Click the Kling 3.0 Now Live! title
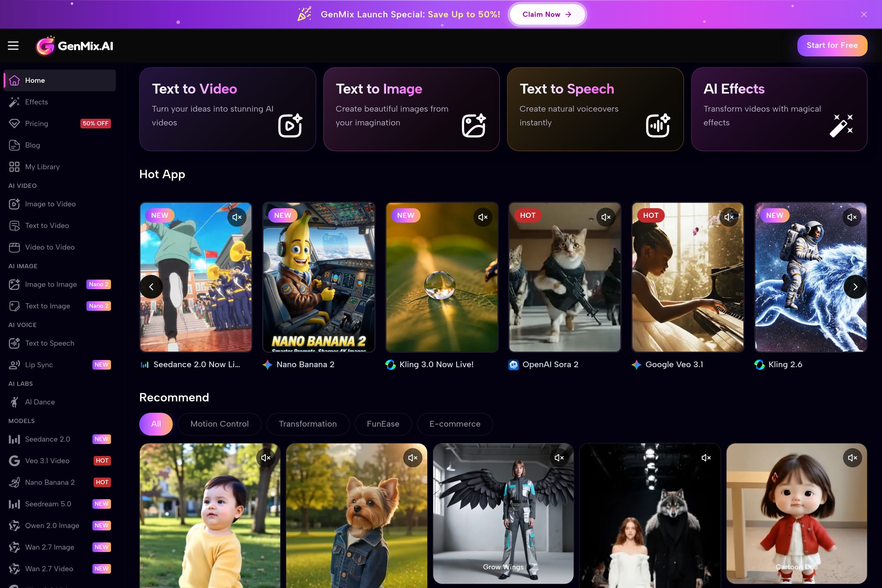882x588 pixels. [x=436, y=364]
